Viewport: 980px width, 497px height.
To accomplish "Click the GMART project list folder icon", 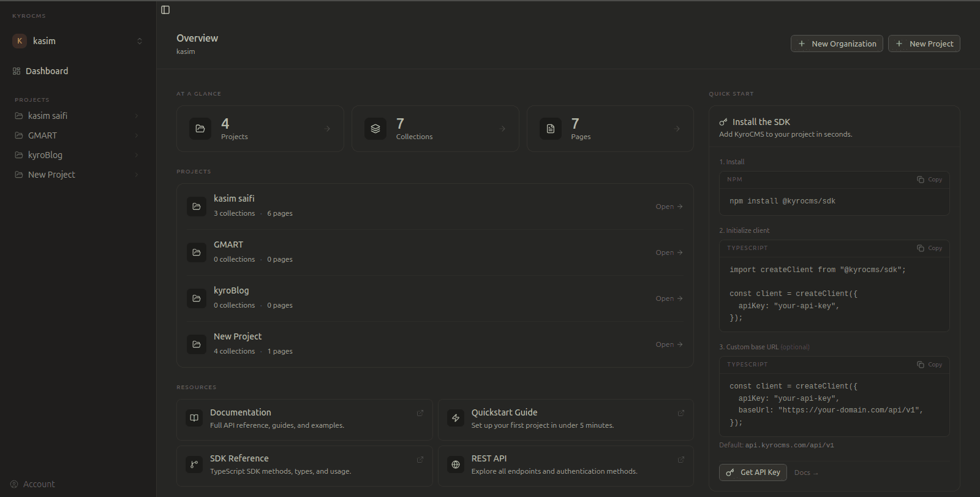I will click(197, 252).
